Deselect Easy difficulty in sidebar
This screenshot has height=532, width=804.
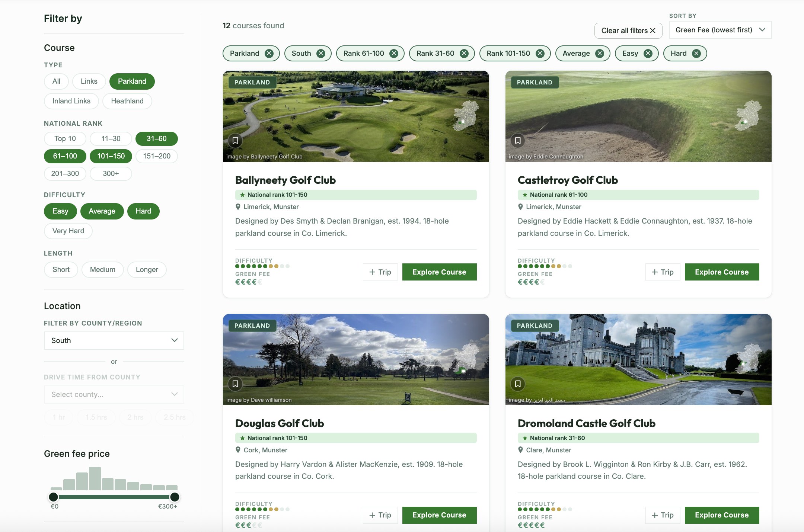pyautogui.click(x=60, y=211)
